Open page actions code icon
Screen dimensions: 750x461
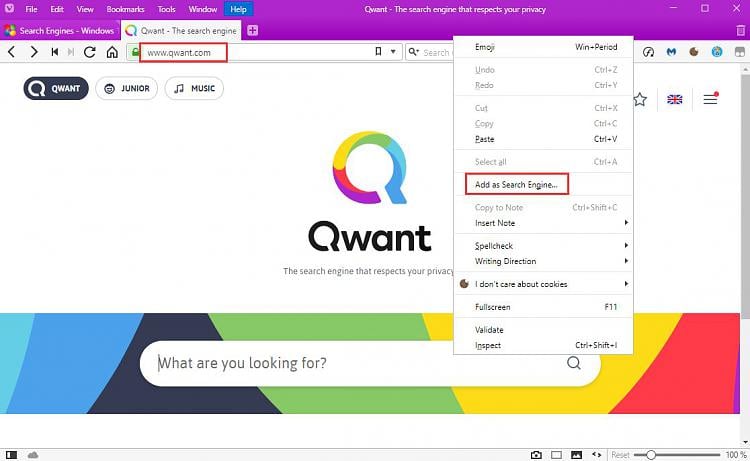click(596, 455)
